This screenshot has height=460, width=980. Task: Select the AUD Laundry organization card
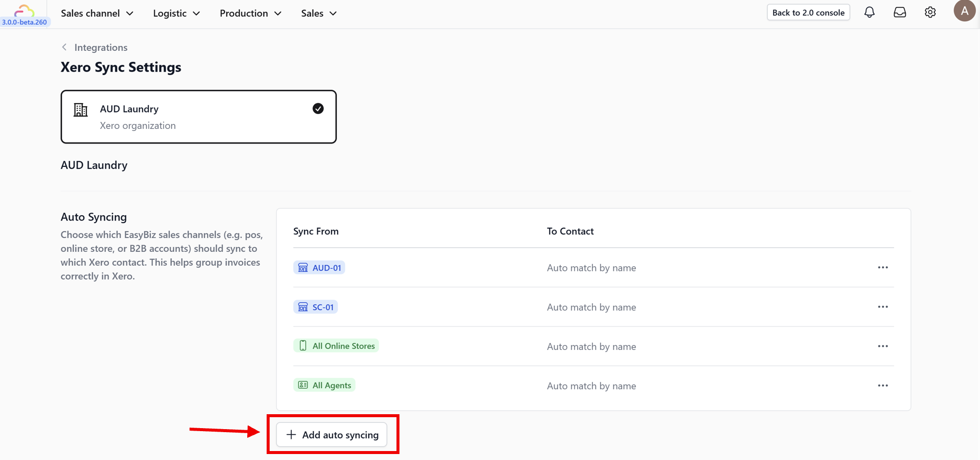pyautogui.click(x=198, y=117)
